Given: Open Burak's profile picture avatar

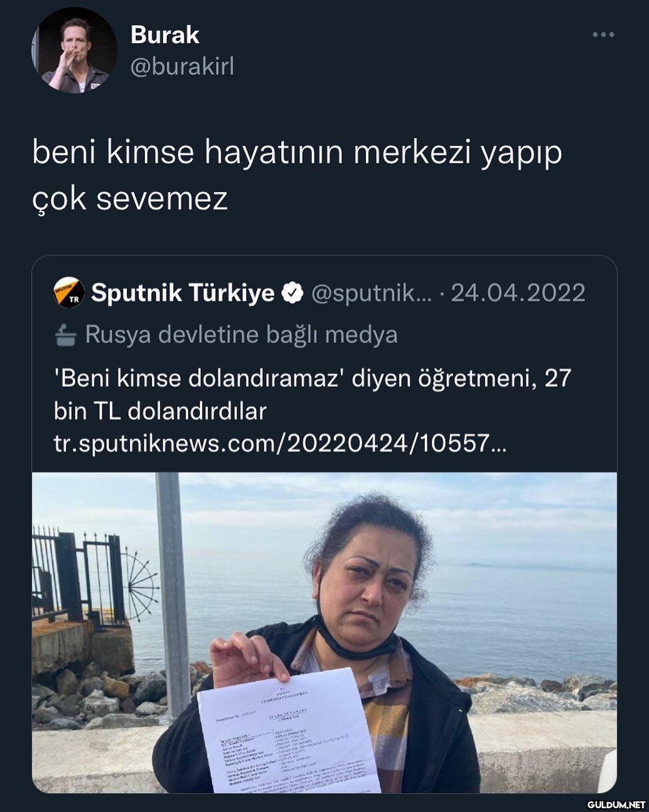Looking at the screenshot, I should tap(74, 50).
